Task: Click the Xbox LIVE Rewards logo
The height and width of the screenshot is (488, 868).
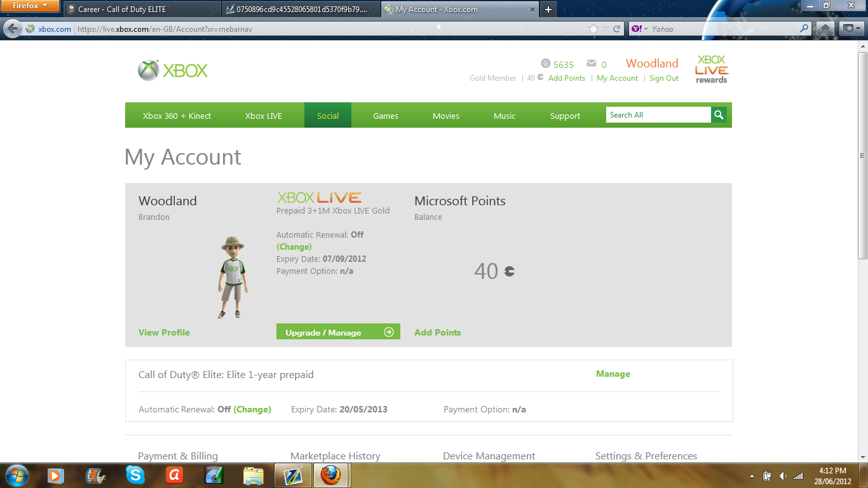Action: [x=712, y=69]
